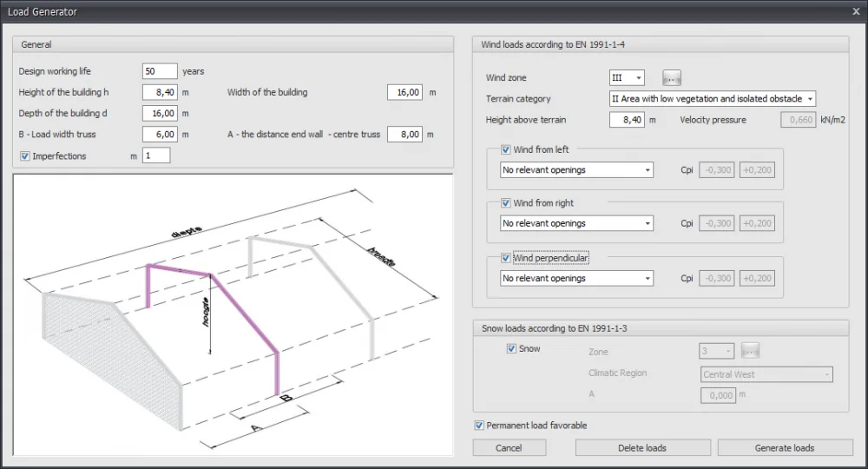Click the -0,300 Cpi field for Wind from right
868x469 pixels.
pos(717,223)
